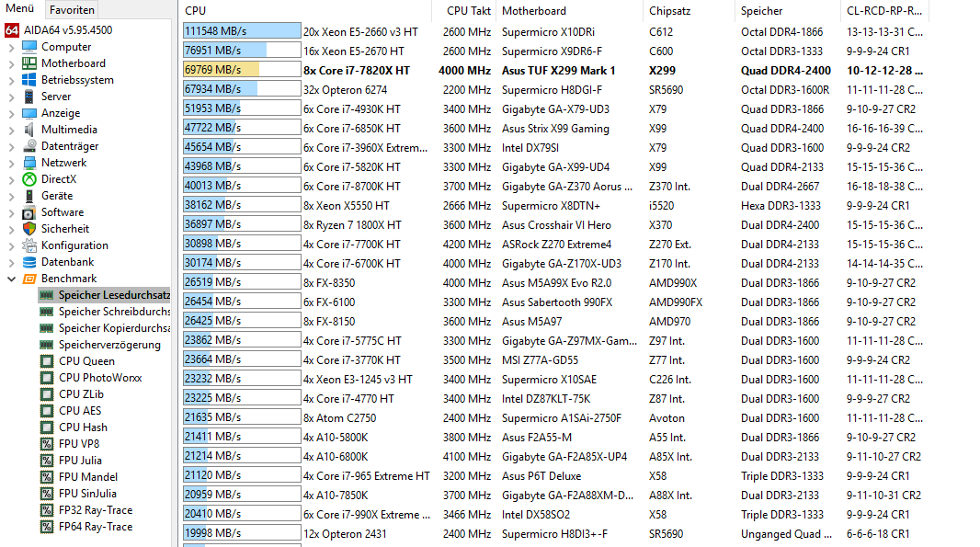Click the AMD990FX chipset cell
The image size is (980, 547).
pos(676,302)
